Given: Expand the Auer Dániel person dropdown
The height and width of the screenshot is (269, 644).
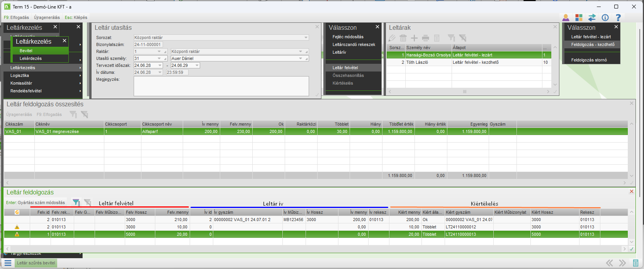Looking at the screenshot, I should coord(301,59).
